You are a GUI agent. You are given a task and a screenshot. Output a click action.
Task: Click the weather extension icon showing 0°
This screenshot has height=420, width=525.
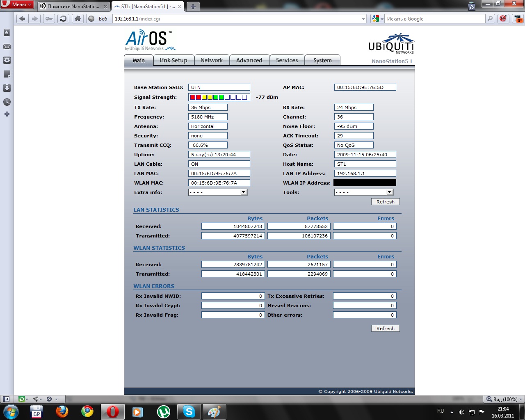[518, 18]
